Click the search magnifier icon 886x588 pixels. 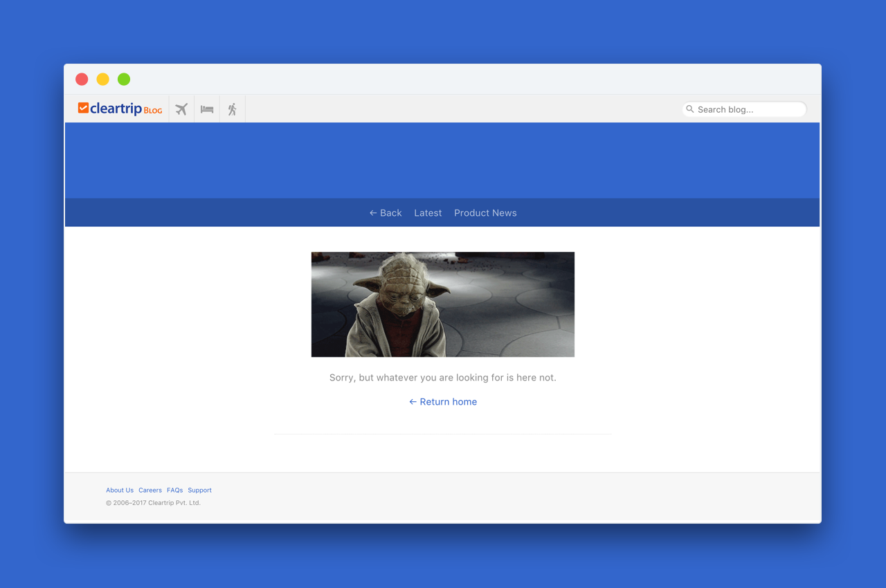pos(690,109)
